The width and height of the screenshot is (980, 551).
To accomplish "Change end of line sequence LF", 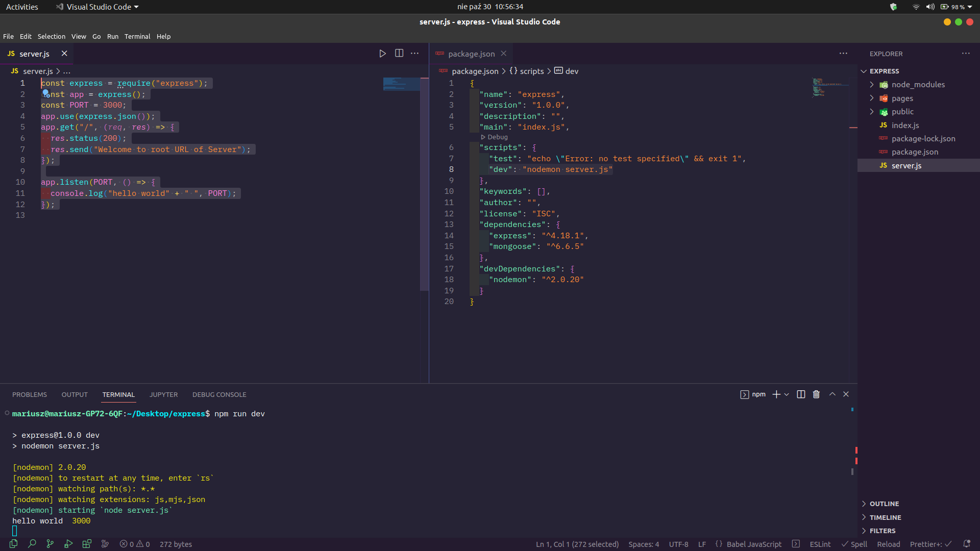I will point(702,544).
